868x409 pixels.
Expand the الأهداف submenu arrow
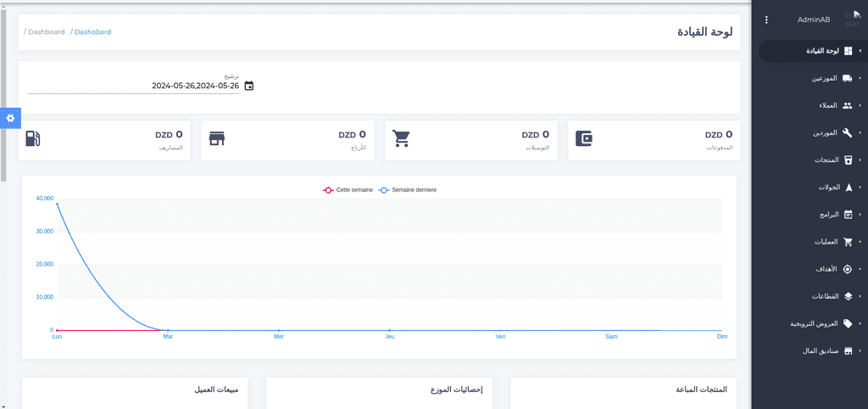tap(860, 269)
